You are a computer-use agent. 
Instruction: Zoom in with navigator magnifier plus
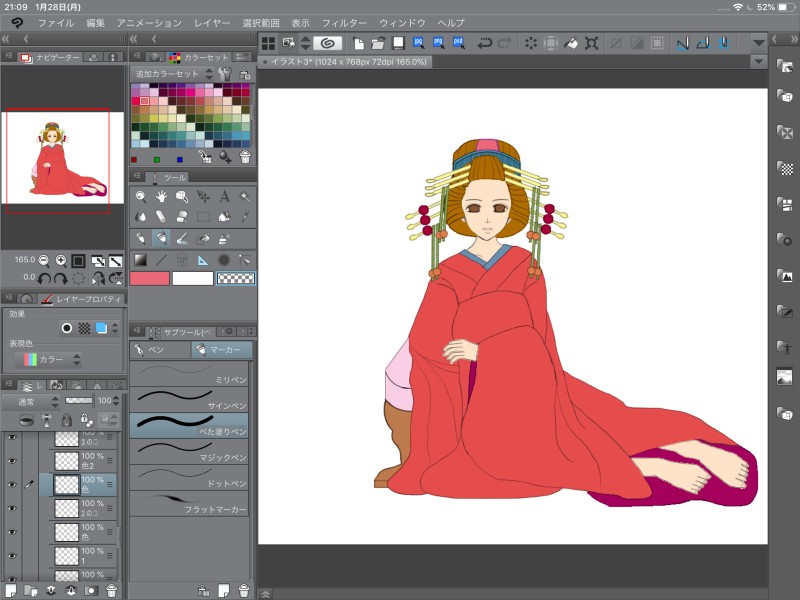61,260
